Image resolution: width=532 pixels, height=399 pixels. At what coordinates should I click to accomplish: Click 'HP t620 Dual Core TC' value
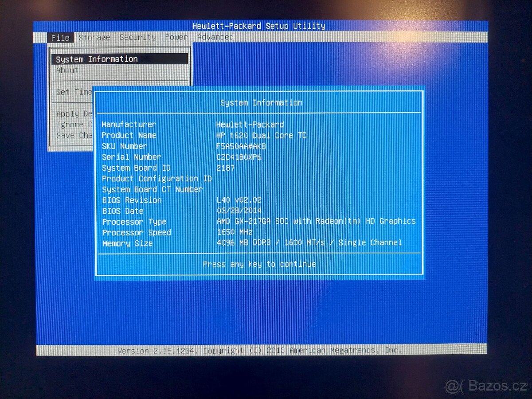click(261, 135)
